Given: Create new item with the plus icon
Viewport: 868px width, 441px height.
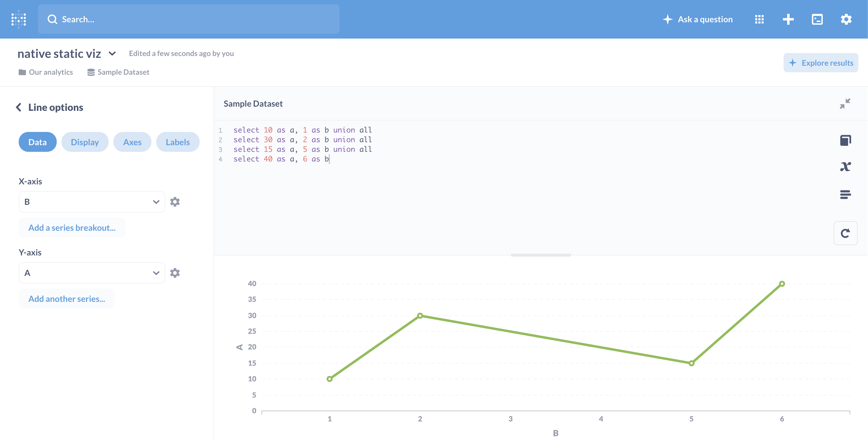Looking at the screenshot, I should (x=788, y=19).
